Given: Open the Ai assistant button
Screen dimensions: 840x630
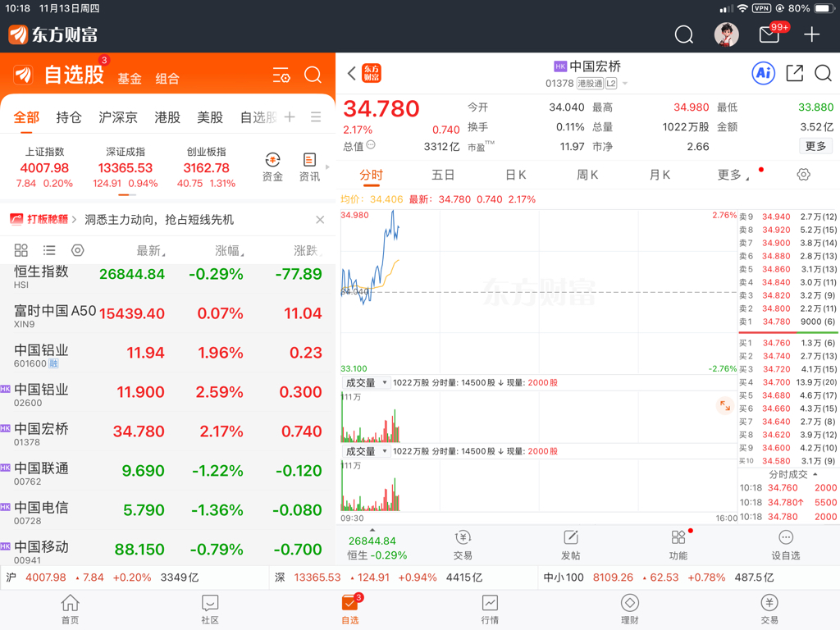Looking at the screenshot, I should [x=764, y=73].
